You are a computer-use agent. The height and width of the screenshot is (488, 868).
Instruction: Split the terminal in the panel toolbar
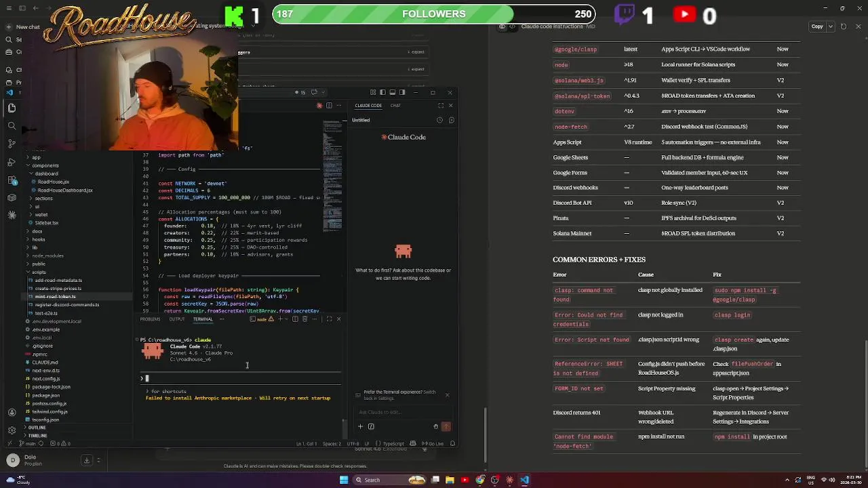point(295,319)
